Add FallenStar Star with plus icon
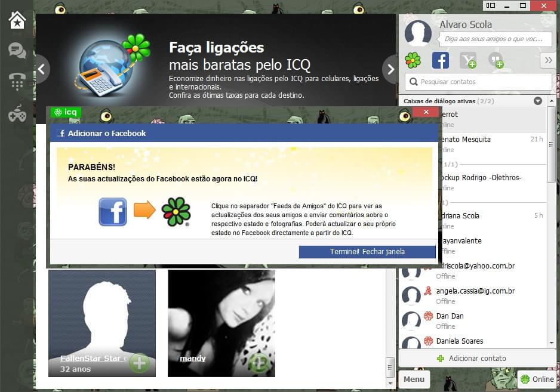Screen dimensions: 560x392 point(139,363)
